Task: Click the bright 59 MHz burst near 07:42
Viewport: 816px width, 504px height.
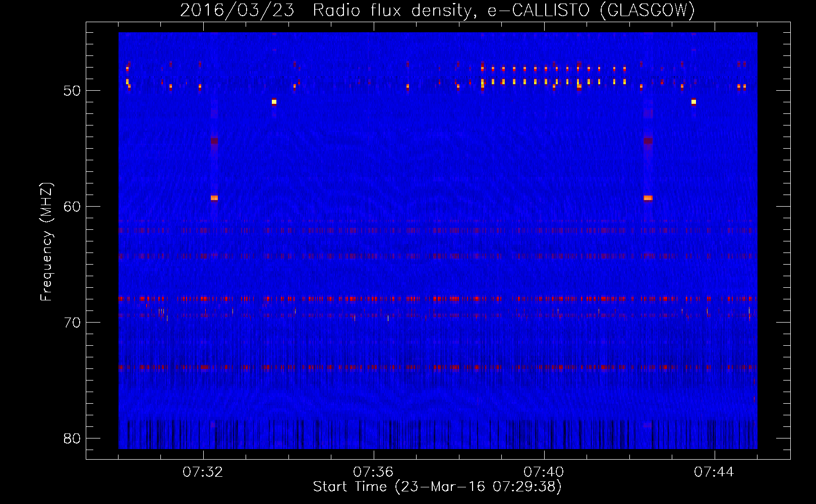Action: 648,198
